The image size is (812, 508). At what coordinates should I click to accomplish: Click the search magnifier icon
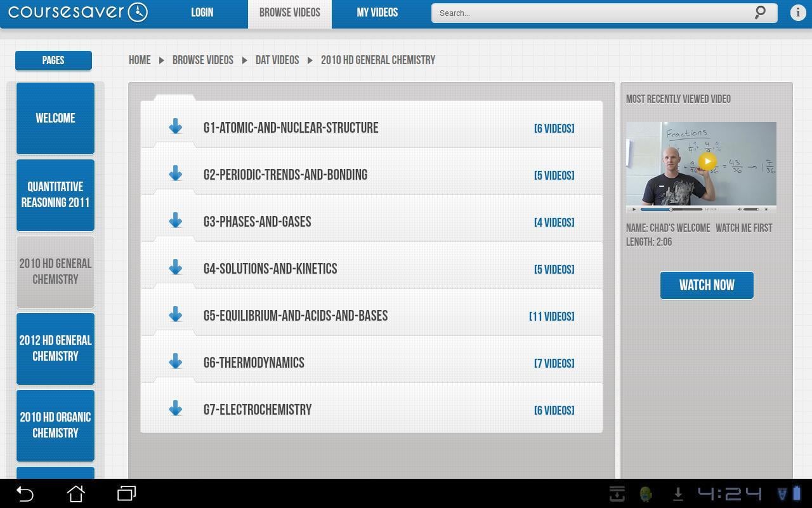click(x=760, y=13)
